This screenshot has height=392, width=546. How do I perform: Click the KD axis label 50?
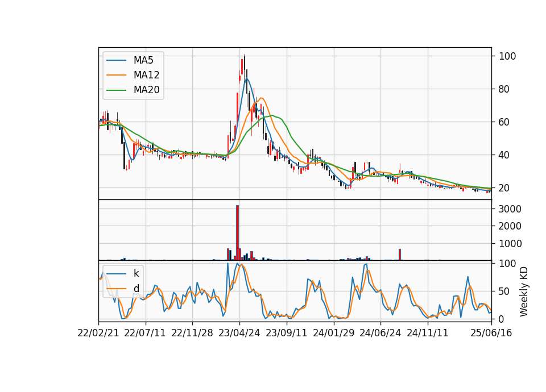504,291
